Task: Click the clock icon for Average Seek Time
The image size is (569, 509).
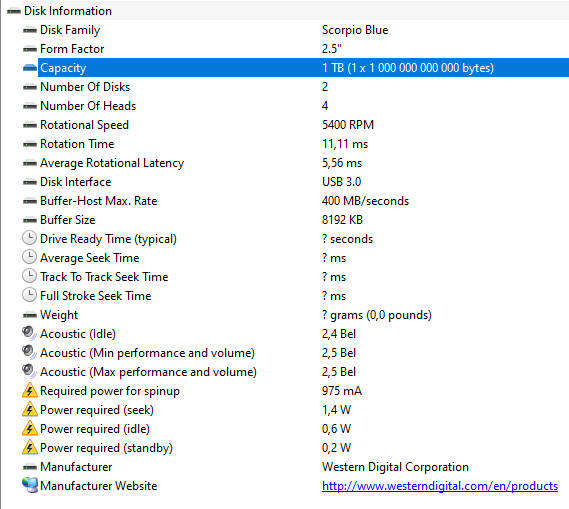Action: click(x=29, y=257)
